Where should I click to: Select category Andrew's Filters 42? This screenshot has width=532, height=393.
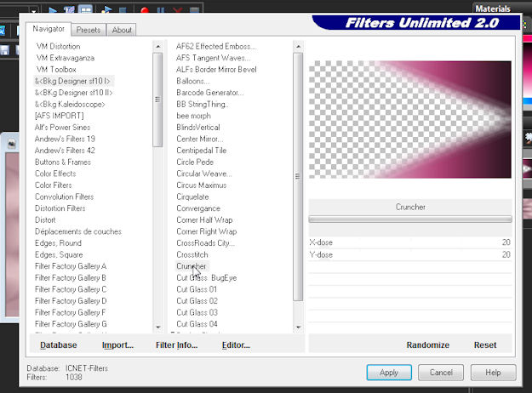pyautogui.click(x=65, y=151)
